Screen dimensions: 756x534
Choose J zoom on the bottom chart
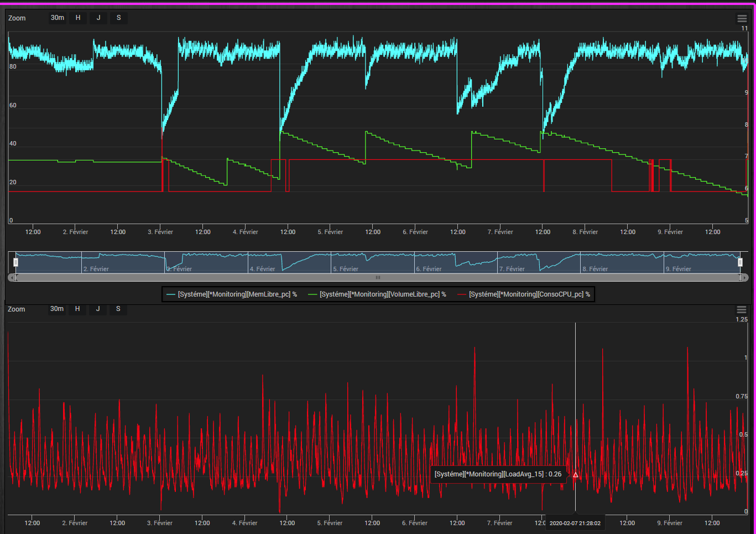point(98,309)
